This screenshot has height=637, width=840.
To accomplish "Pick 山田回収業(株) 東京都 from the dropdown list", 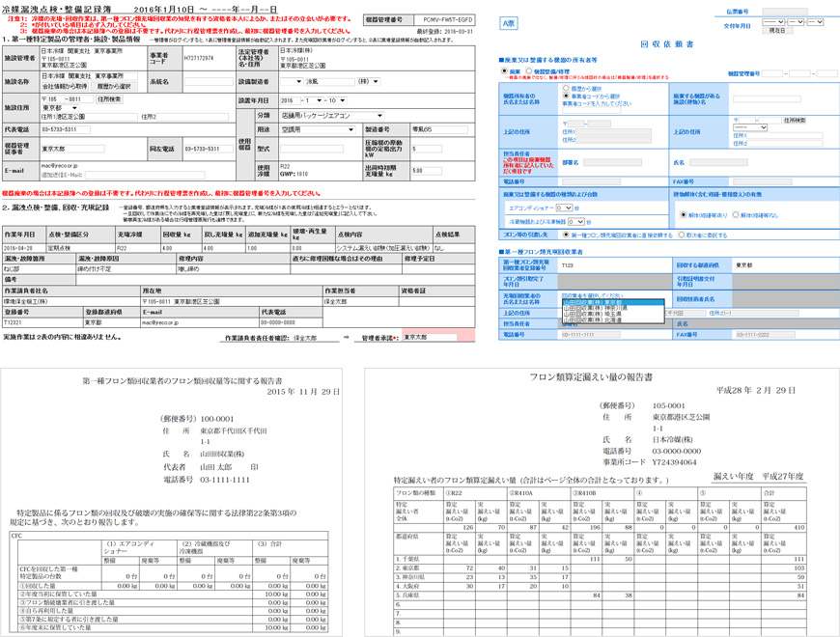I will pyautogui.click(x=613, y=302).
